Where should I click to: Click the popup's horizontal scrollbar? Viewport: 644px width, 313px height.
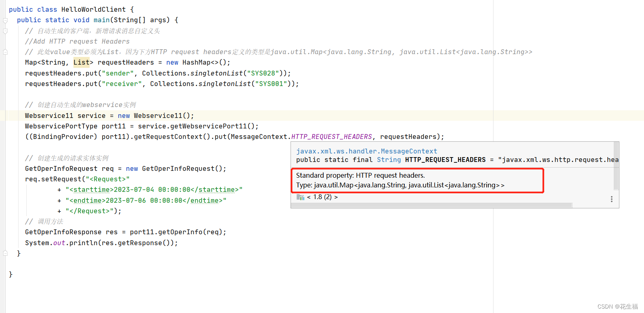tap(431, 205)
